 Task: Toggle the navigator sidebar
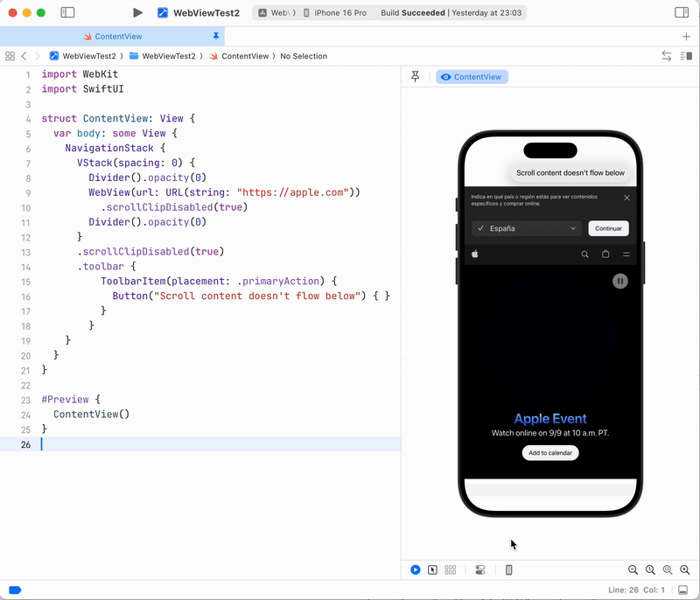coord(67,12)
